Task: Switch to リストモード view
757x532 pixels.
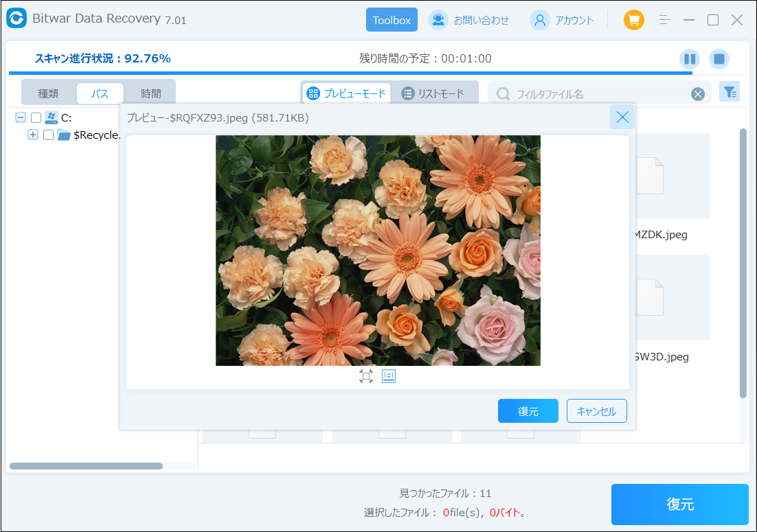Action: [433, 94]
